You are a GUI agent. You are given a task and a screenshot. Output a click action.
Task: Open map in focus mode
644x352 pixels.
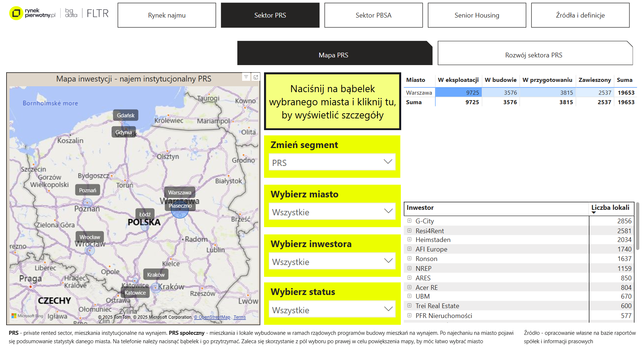coord(256,77)
